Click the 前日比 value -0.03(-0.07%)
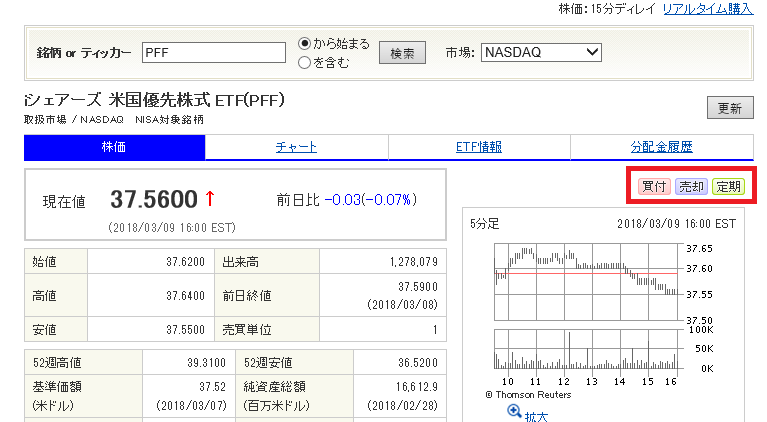This screenshot has height=422, width=767. point(371,200)
